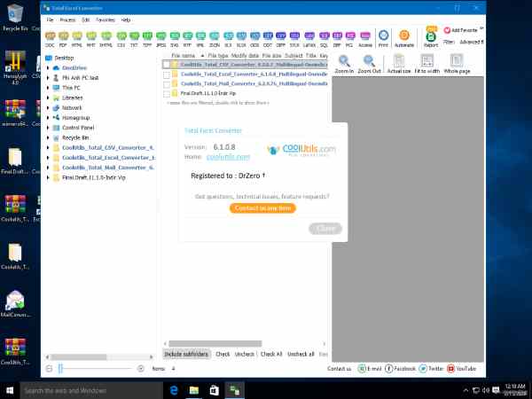Expand the Homegroup tree node

(x=48, y=118)
